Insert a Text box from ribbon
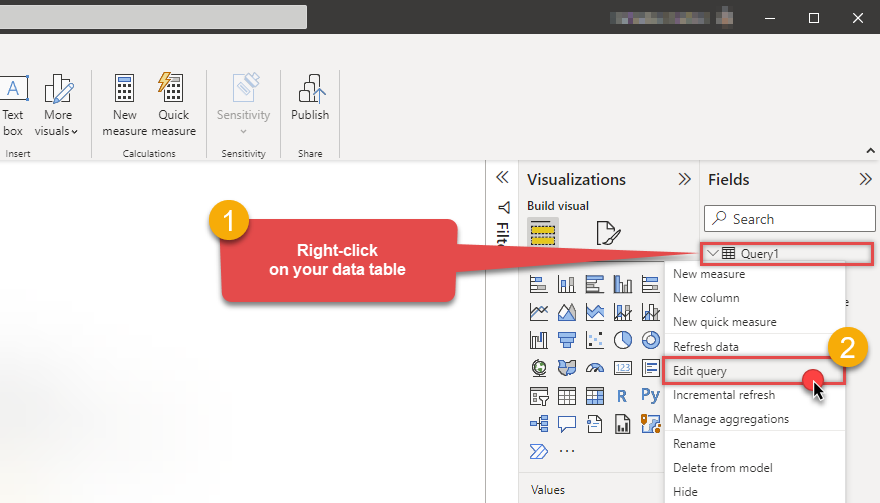 point(13,105)
